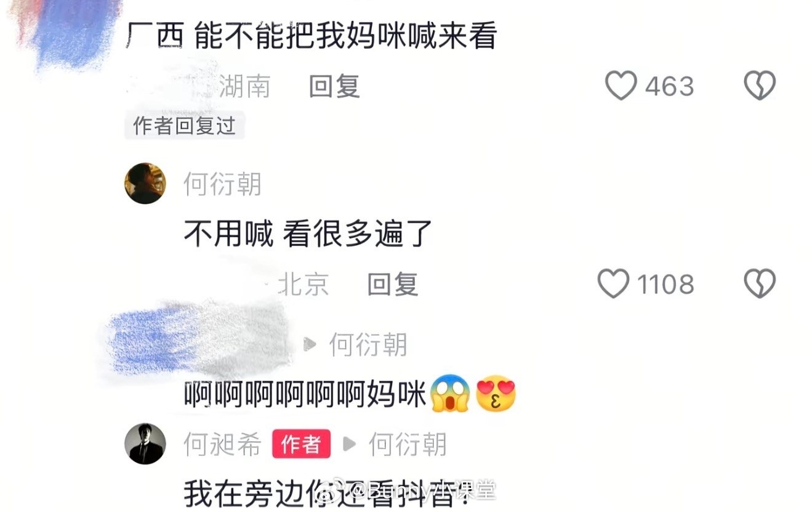
Task: Tap the 作者 red author badge
Action: 301,444
